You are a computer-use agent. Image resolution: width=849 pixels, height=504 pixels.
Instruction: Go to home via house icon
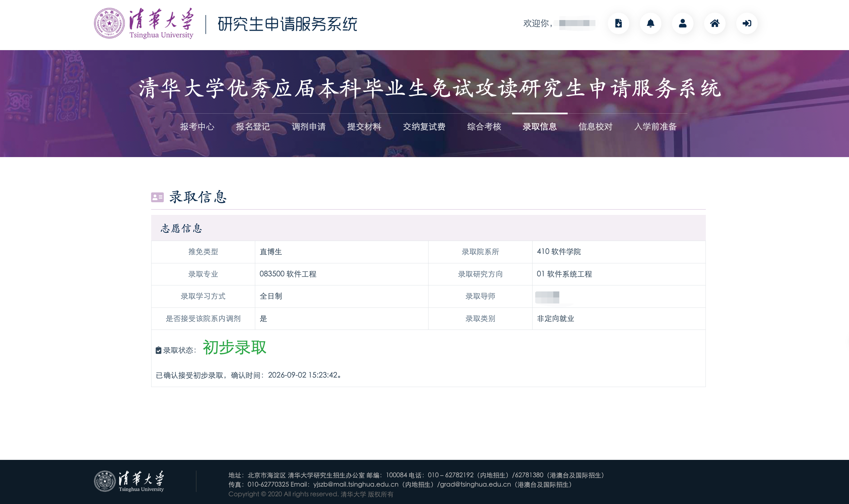click(715, 23)
